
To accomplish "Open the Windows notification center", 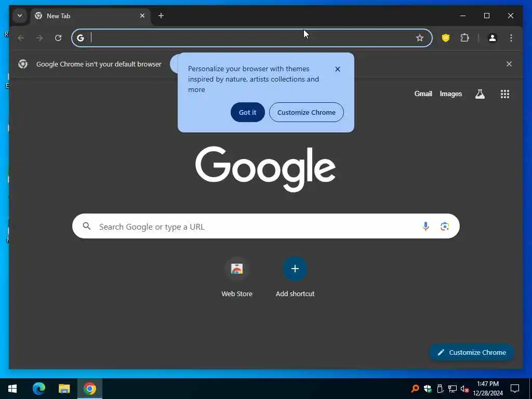I will (x=515, y=389).
